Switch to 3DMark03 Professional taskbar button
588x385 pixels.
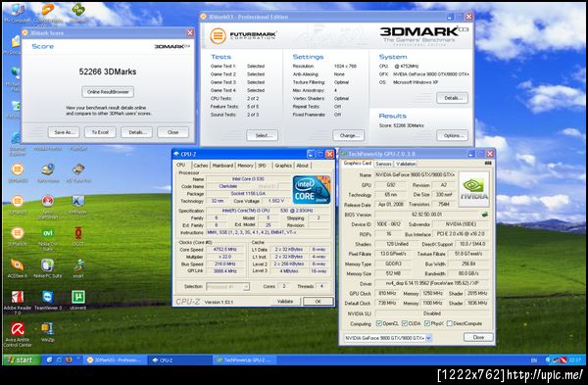115,361
